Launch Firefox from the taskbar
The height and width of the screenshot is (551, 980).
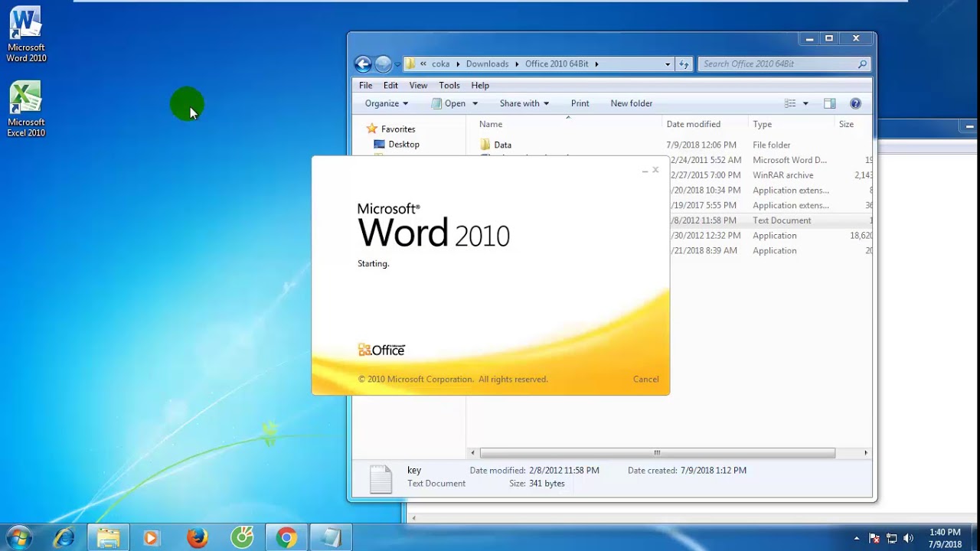click(x=198, y=538)
